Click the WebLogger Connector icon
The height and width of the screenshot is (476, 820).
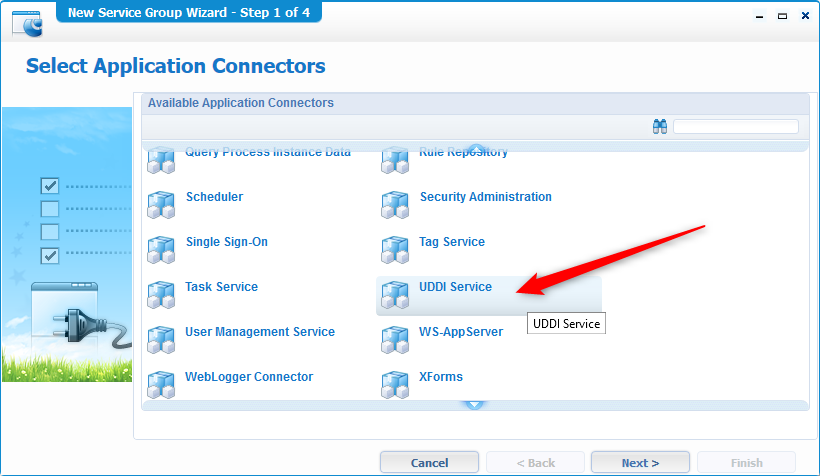point(161,385)
